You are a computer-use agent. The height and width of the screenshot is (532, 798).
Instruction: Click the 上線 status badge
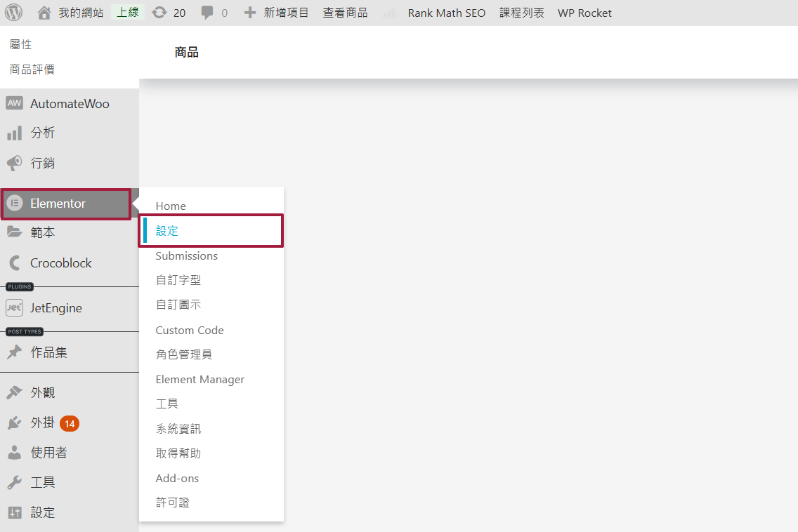[128, 13]
